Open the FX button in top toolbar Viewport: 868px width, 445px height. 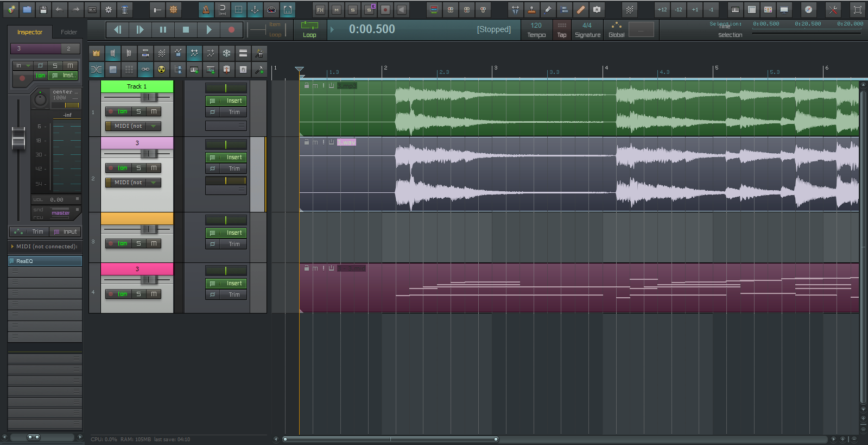320,9
